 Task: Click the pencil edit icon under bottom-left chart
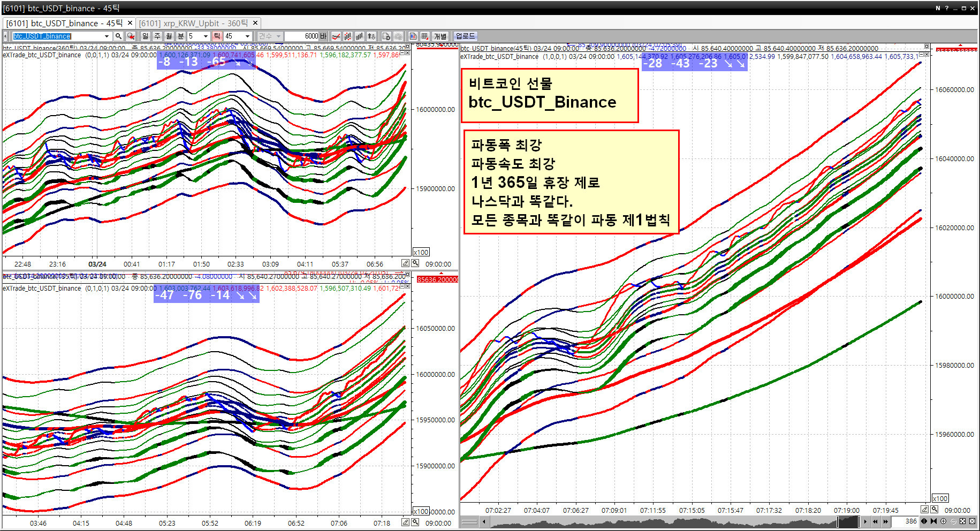[406, 522]
